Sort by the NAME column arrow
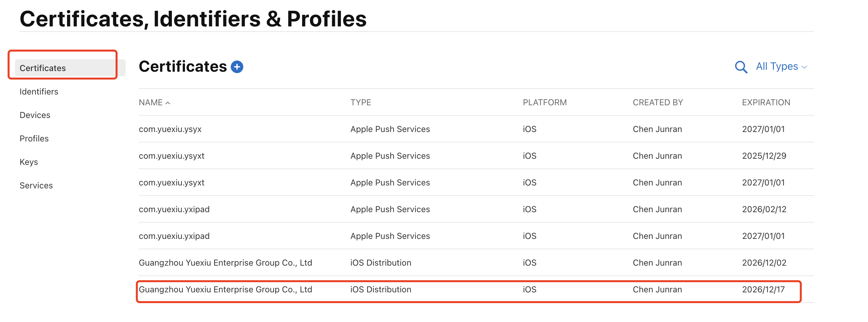Screen dimensions: 868x322 [x=168, y=103]
